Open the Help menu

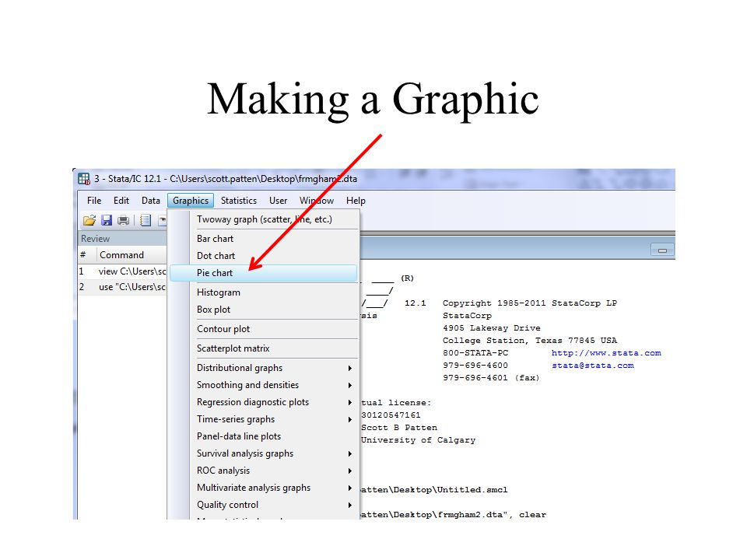tap(356, 201)
